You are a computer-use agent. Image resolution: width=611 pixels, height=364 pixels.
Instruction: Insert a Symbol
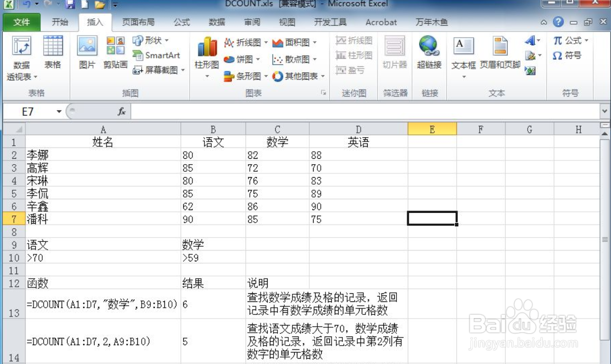(567, 56)
